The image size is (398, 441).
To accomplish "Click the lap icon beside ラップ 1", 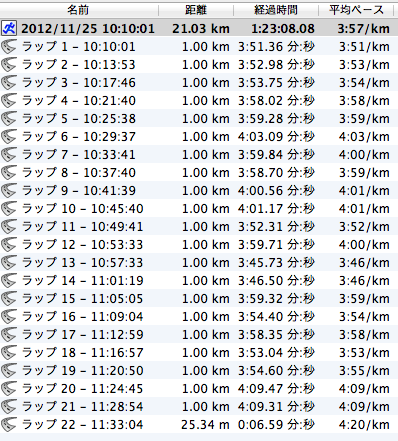I will (9, 47).
